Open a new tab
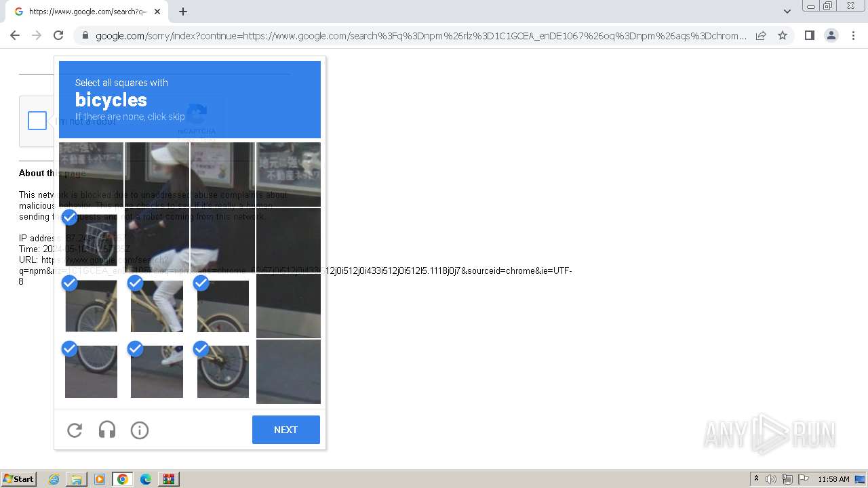Viewport: 868px width, 488px height. pyautogui.click(x=183, y=12)
